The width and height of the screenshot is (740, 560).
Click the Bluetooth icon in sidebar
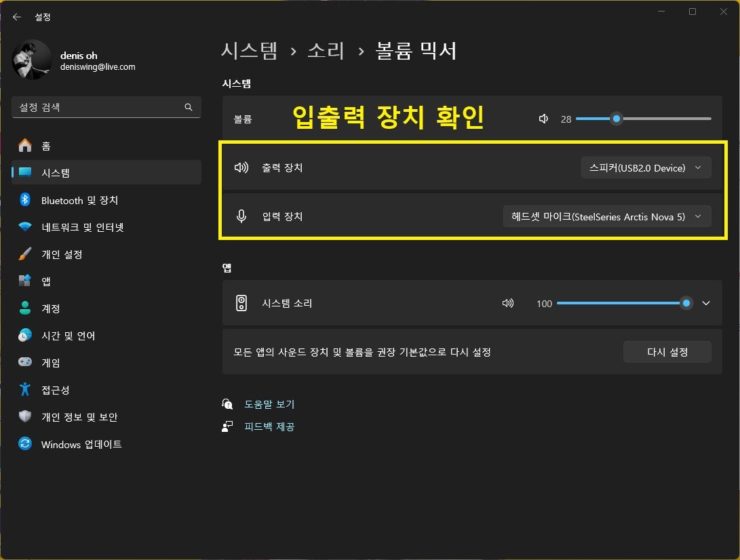point(25,199)
